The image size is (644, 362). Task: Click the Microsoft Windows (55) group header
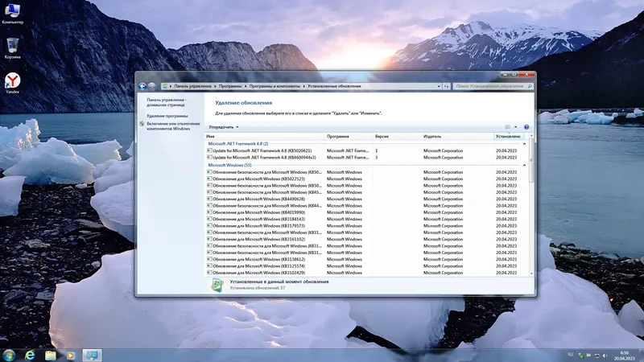coord(229,166)
